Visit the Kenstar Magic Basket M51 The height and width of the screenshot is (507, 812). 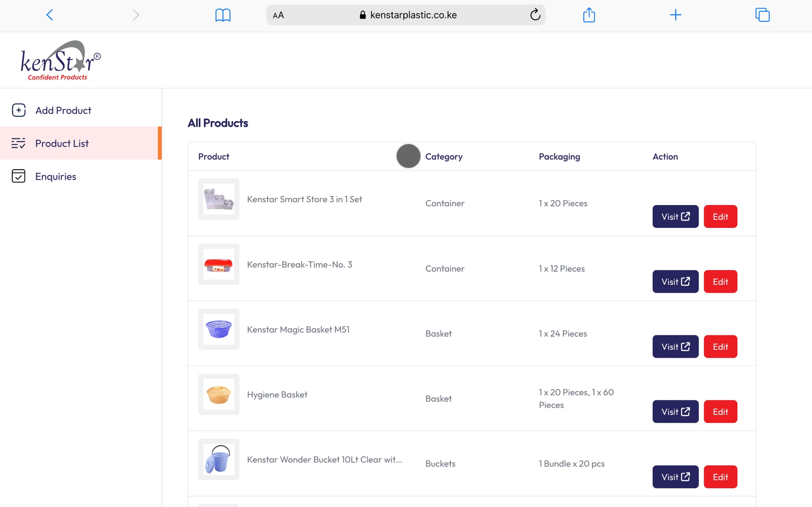pos(675,347)
